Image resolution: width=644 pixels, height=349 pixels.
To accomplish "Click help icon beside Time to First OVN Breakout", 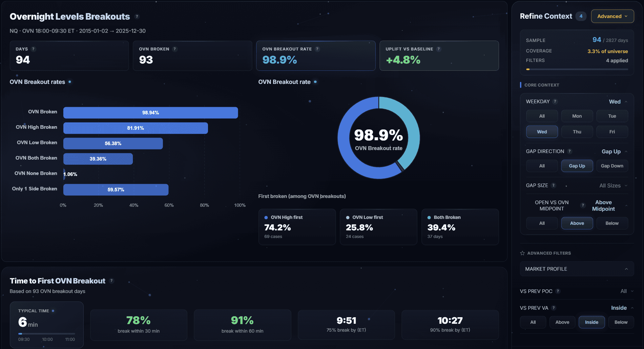I will pos(112,281).
